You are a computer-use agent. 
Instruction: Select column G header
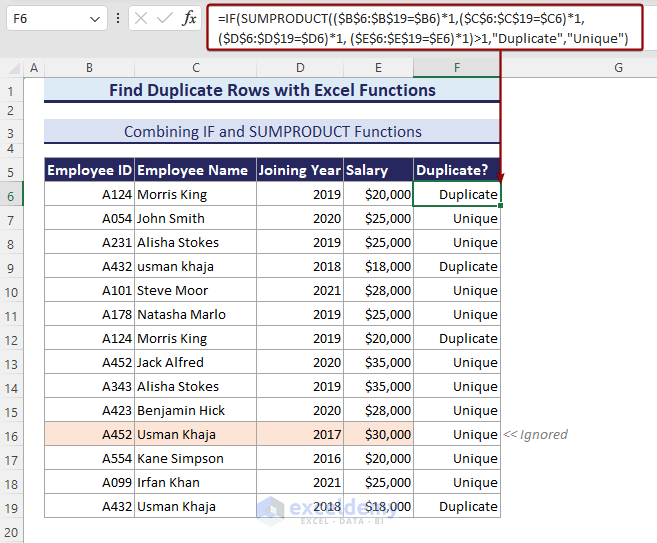[618, 68]
